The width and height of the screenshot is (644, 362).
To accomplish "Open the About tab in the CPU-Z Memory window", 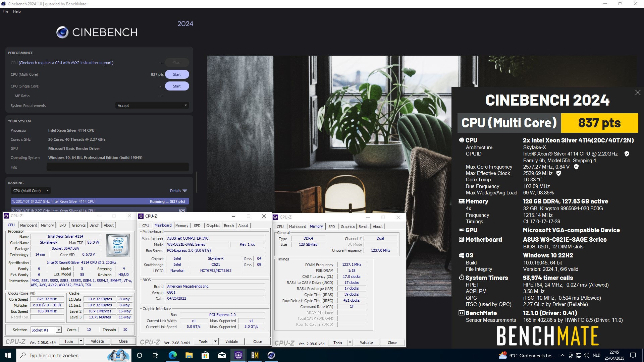I will pos(378,227).
